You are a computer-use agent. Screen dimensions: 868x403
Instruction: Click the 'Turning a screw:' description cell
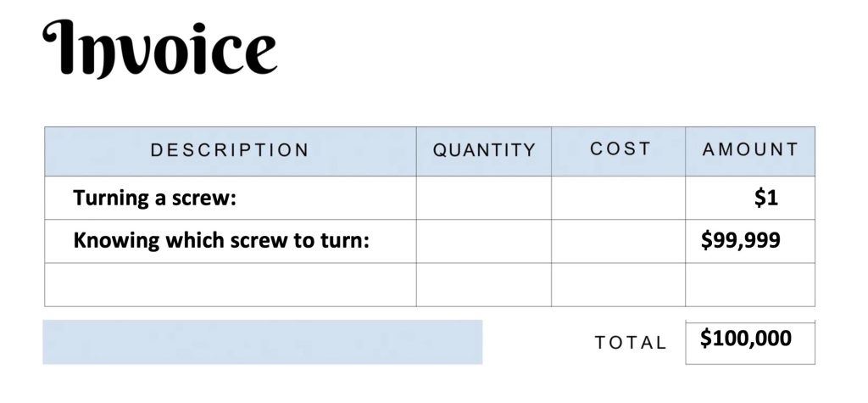pyautogui.click(x=231, y=198)
